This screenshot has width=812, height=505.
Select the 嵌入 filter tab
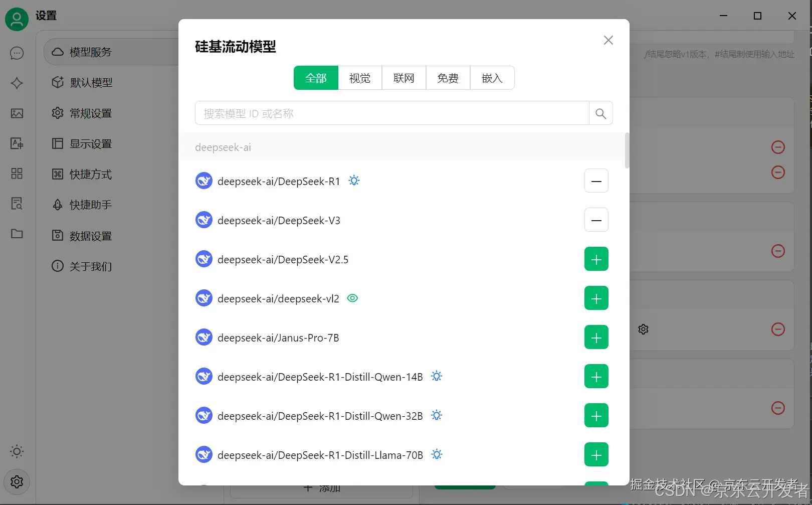[x=492, y=78]
